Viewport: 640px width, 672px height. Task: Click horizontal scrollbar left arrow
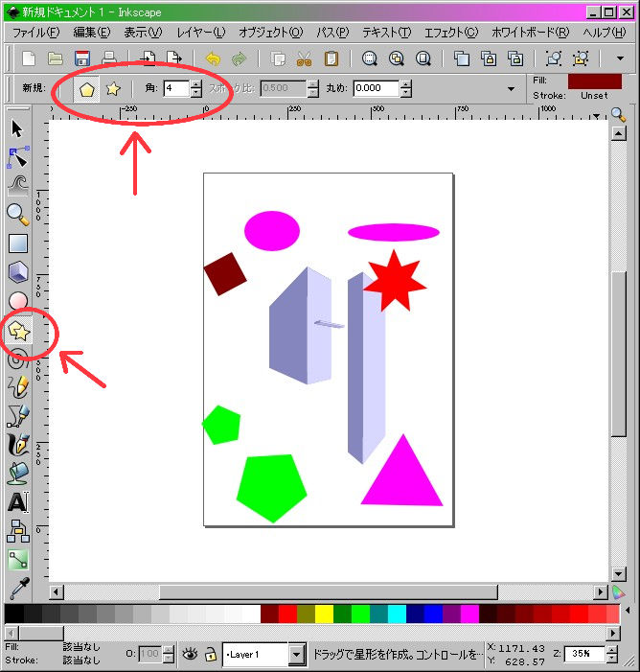click(57, 592)
